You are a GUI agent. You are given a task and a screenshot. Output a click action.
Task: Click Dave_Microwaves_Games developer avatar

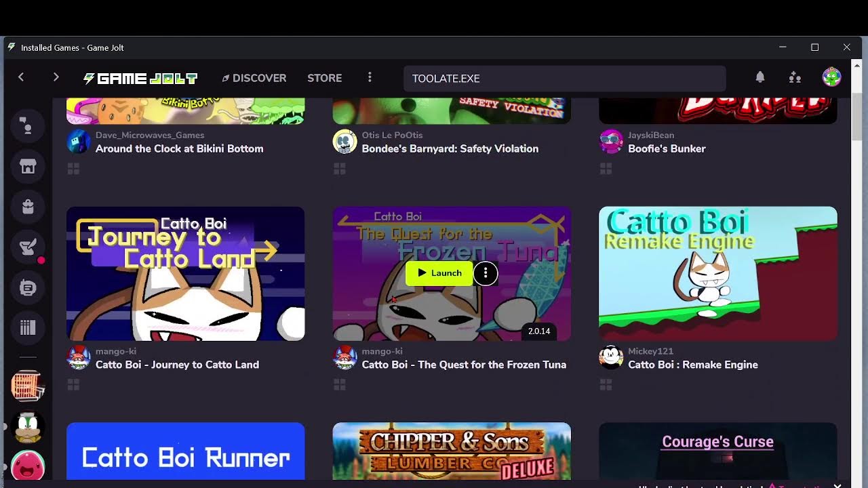coord(79,142)
